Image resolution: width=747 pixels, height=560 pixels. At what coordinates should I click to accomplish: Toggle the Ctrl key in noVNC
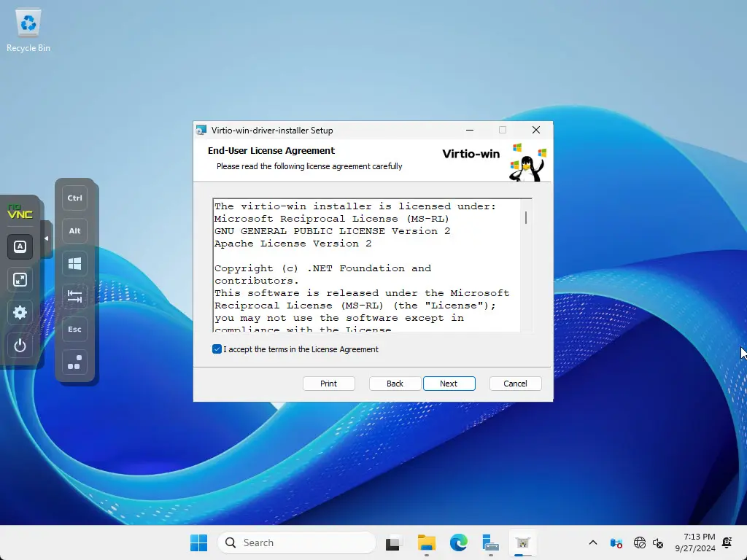coord(74,198)
